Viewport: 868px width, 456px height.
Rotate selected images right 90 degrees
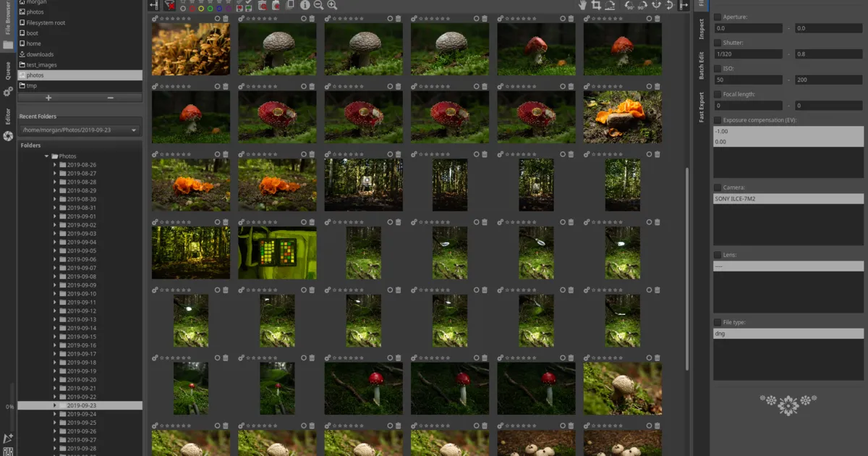point(642,5)
